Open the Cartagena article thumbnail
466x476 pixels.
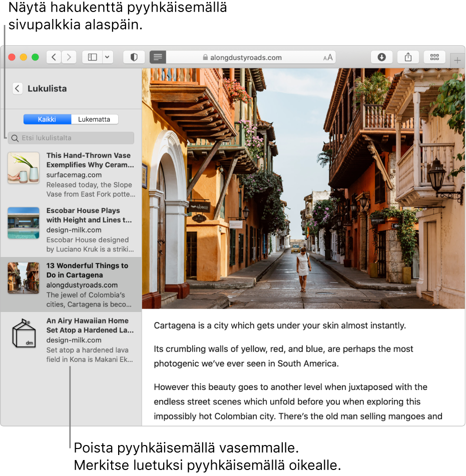23,277
